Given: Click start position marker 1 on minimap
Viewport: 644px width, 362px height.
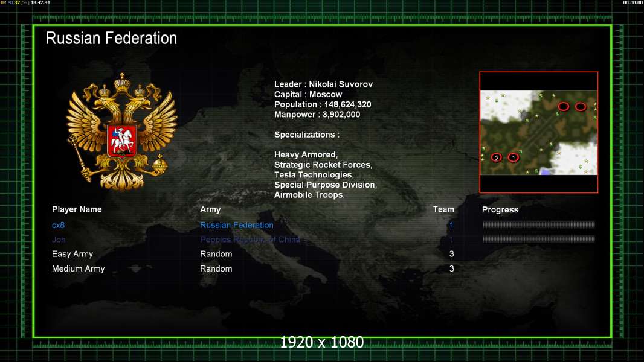Looking at the screenshot, I should pos(513,158).
